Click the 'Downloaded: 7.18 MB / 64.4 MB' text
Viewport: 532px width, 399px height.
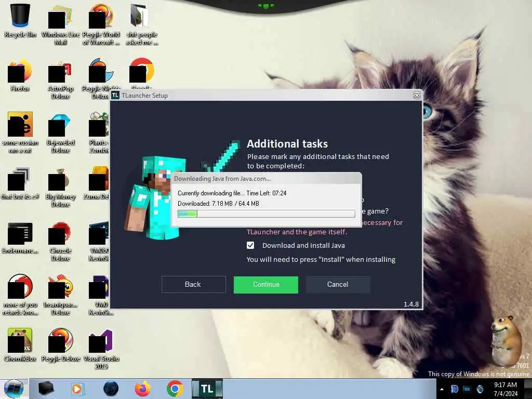point(219,204)
